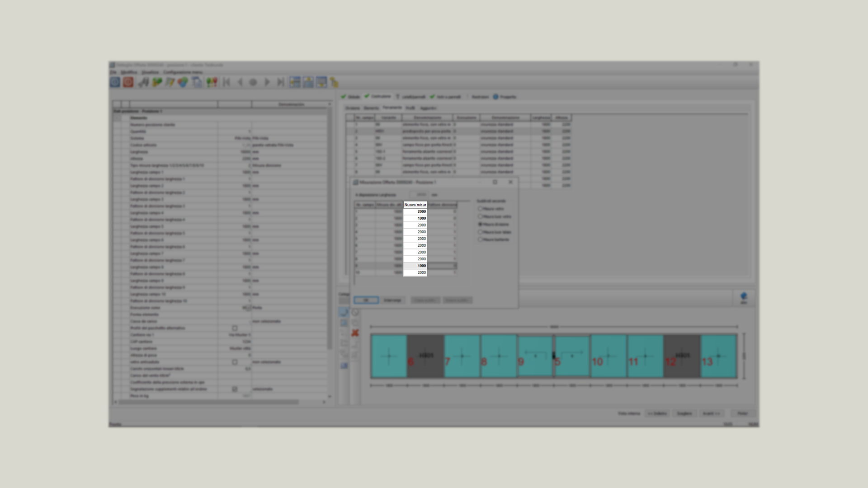Jump to last record toolbar arrow
The image size is (868, 488).
click(x=280, y=82)
